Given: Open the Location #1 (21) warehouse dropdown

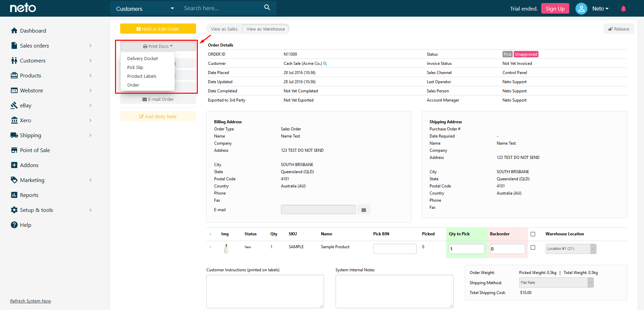Looking at the screenshot, I should 571,249.
